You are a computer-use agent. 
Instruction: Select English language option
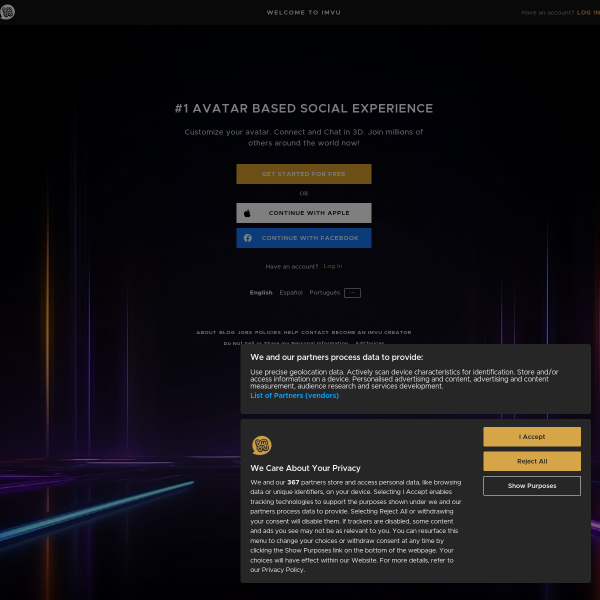click(x=261, y=293)
